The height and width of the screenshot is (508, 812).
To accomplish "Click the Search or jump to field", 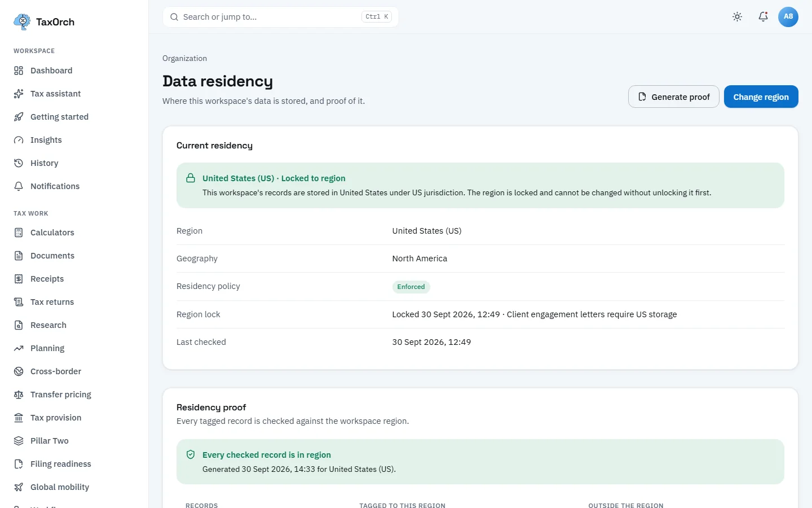I will coord(281,17).
